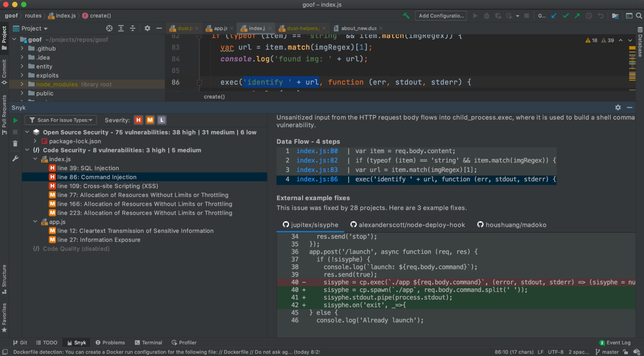Click master branch in status bar
The image size is (644, 356).
607,352
